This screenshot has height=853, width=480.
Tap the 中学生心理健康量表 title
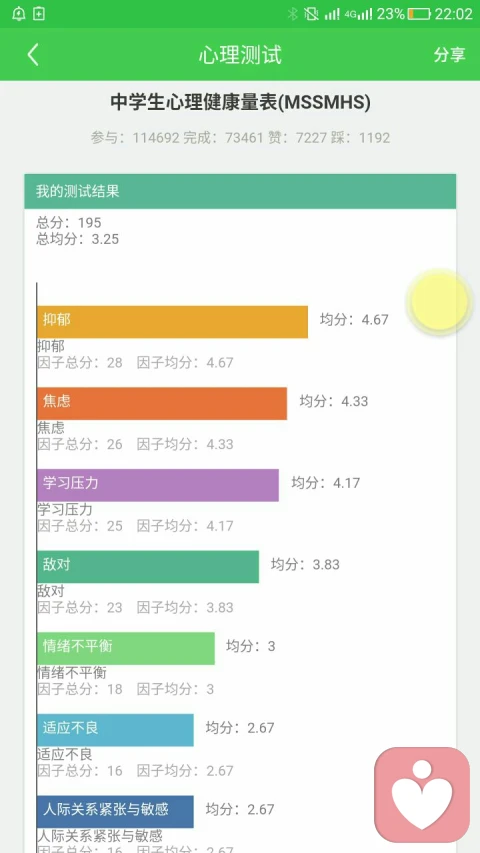[241, 102]
